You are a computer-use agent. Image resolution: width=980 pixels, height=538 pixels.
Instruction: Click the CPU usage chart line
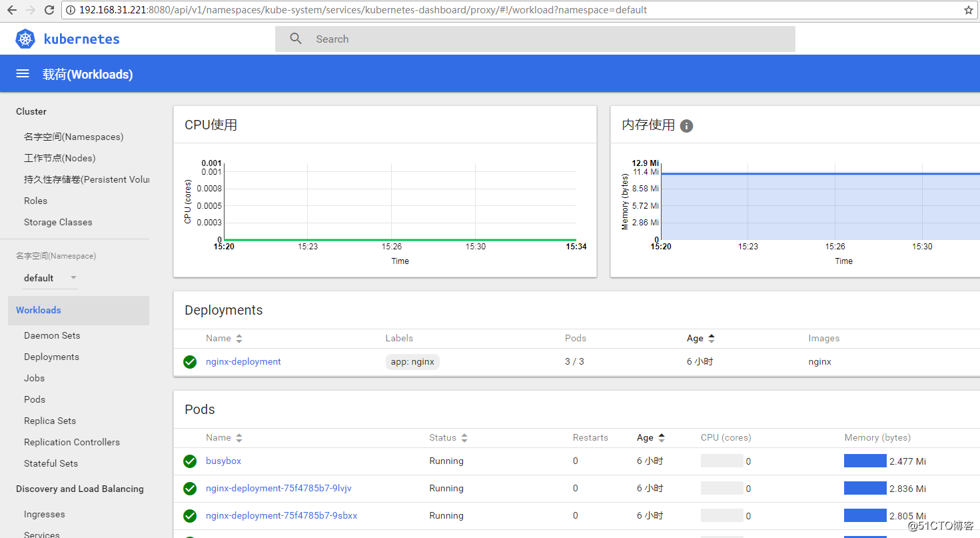(x=400, y=239)
